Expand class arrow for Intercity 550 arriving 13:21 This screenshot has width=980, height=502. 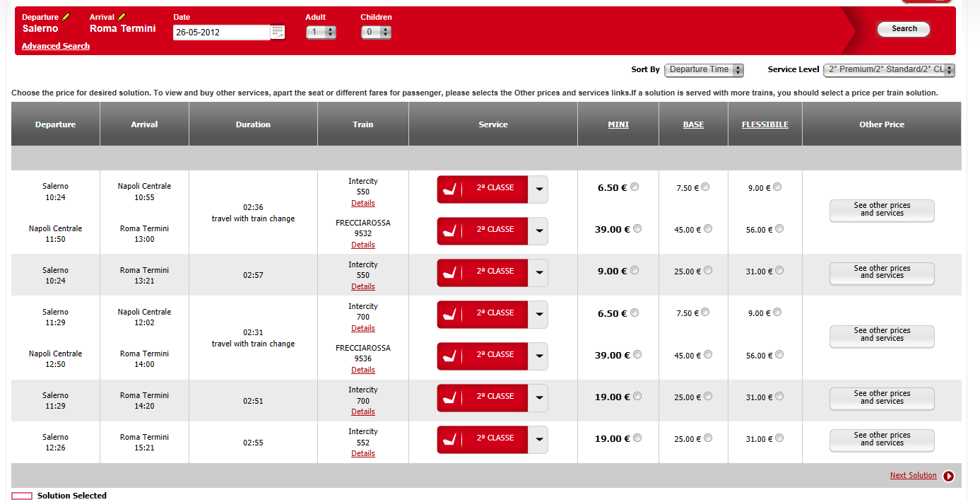(538, 272)
